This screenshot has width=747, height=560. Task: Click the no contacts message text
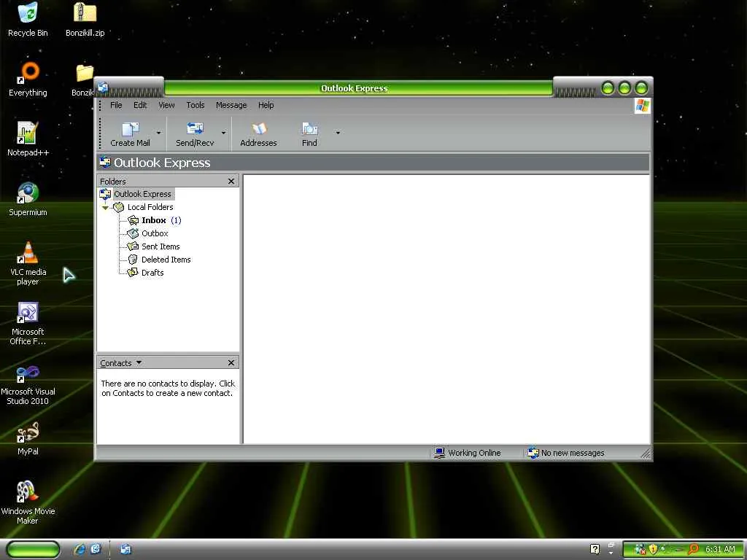(x=168, y=388)
